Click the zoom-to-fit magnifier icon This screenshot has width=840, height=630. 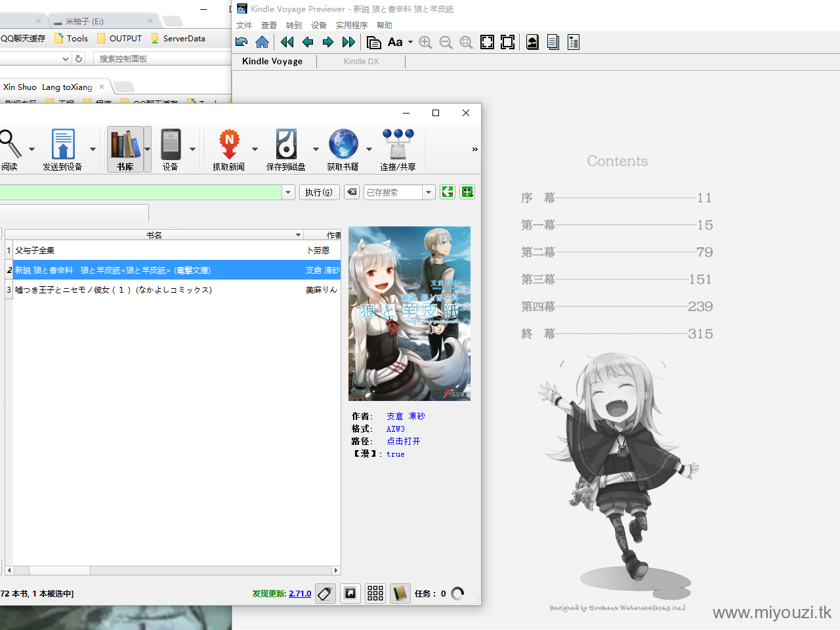tap(466, 42)
